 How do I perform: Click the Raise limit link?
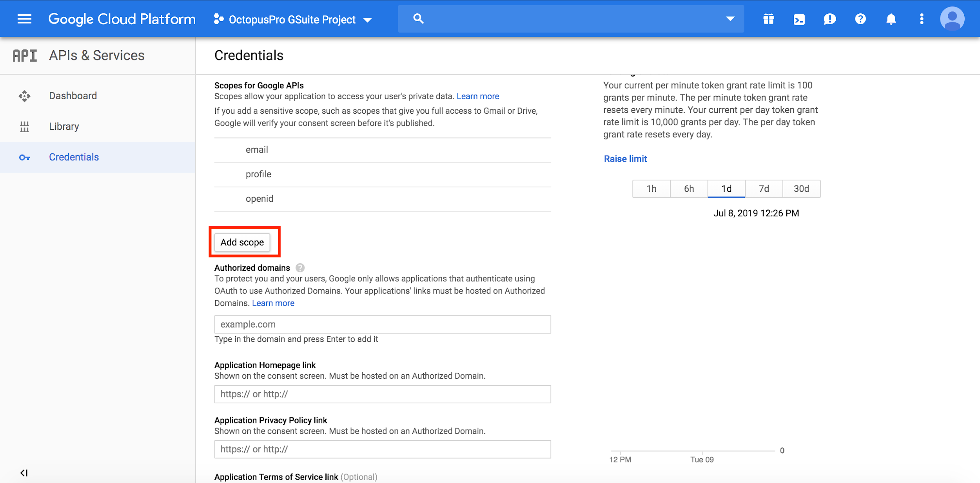[625, 159]
